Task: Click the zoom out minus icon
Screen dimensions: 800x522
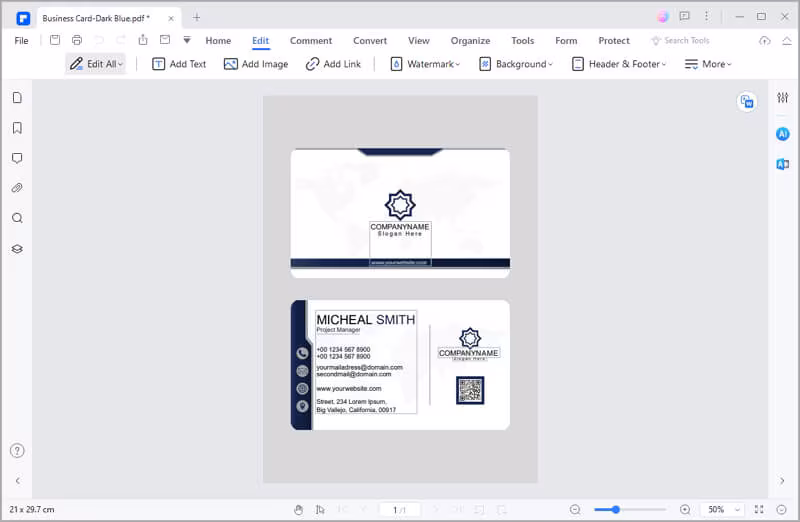Action: pyautogui.click(x=575, y=509)
